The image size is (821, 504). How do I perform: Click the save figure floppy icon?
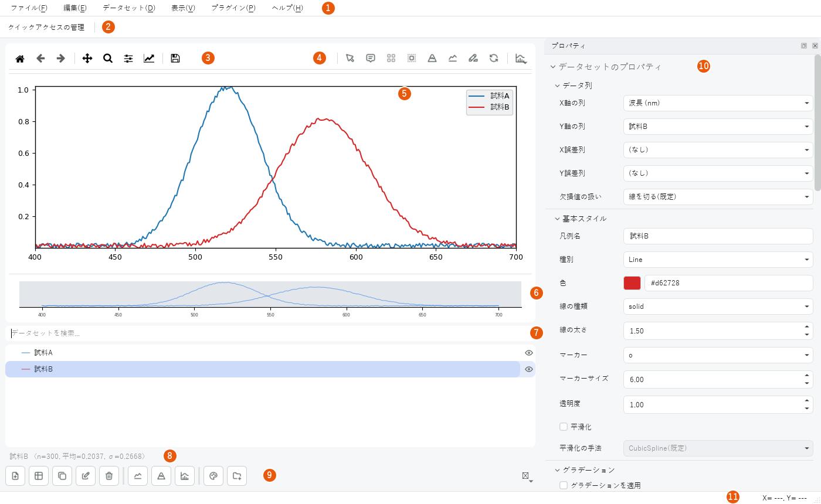[175, 59]
